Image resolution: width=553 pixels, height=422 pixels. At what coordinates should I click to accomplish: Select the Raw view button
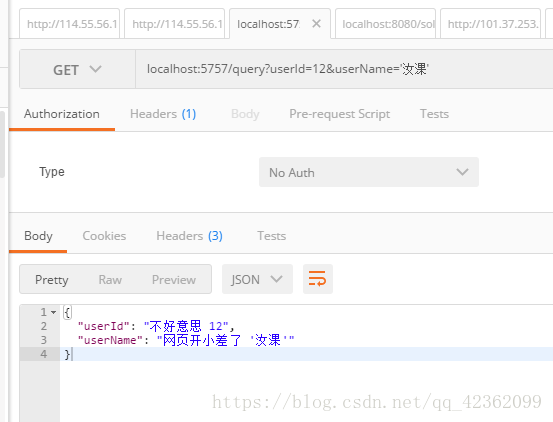pos(110,279)
